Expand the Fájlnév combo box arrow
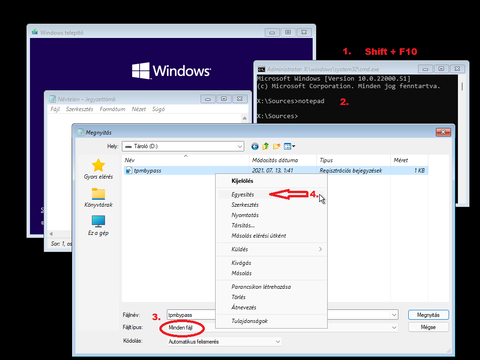This screenshot has height=360, width=480. [x=394, y=315]
